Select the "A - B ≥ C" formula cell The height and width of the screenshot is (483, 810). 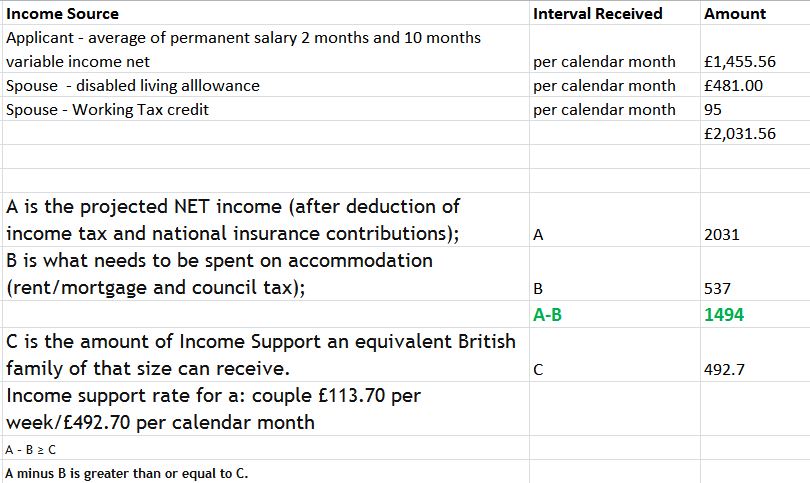pyautogui.click(x=32, y=450)
